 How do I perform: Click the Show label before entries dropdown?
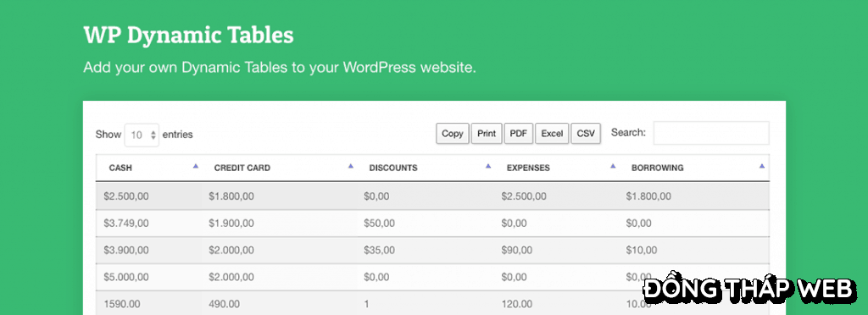108,135
